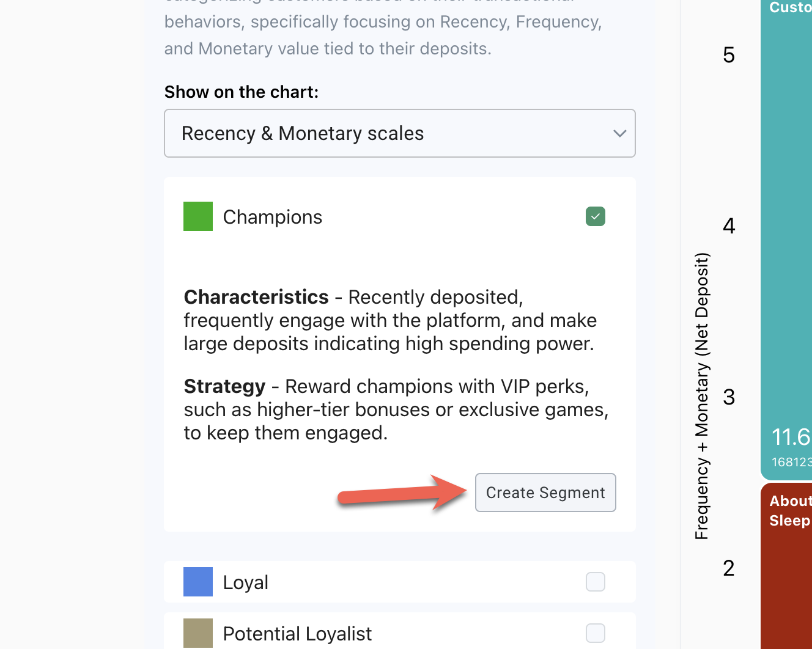Click the Frequency + Monetary axis label
The image size is (812, 649).
click(x=702, y=396)
